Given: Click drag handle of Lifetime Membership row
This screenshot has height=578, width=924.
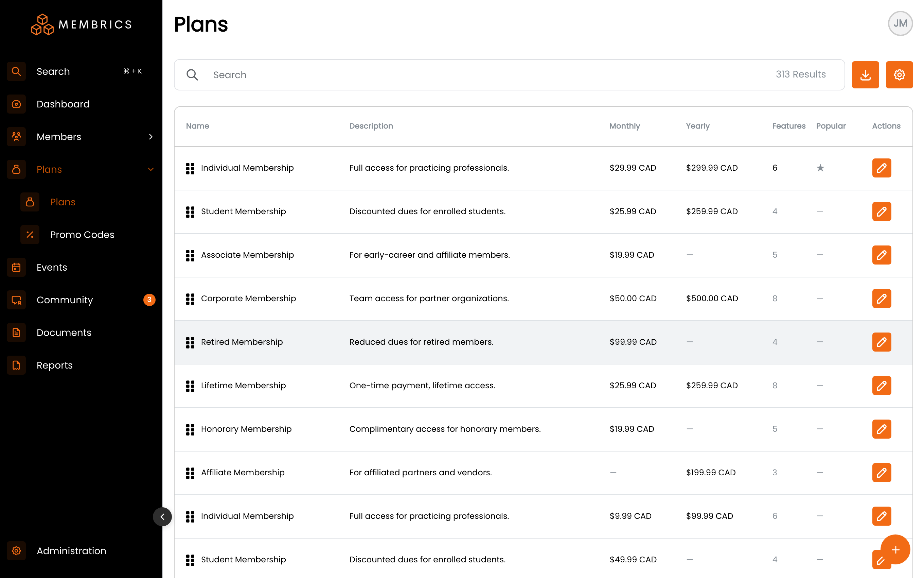Looking at the screenshot, I should pos(190,386).
